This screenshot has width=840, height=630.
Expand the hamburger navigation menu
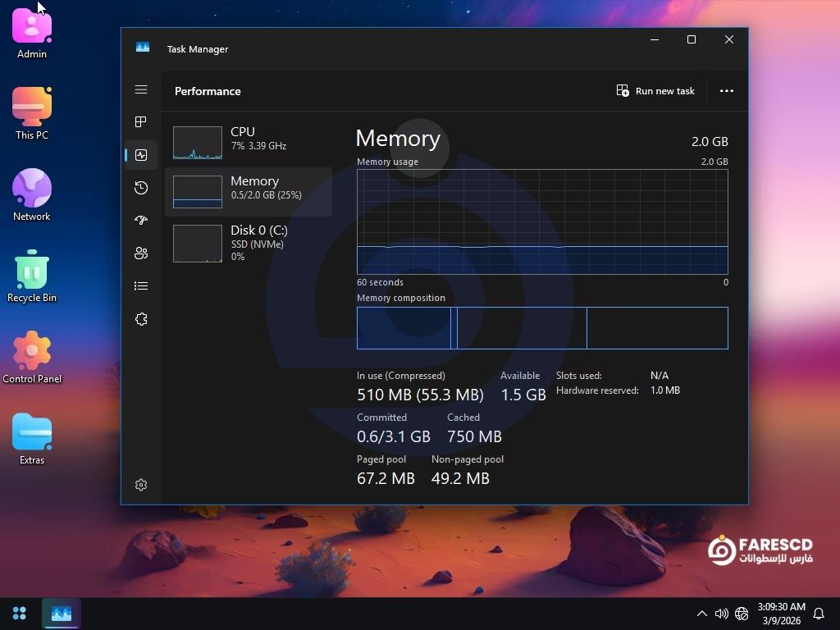141,89
